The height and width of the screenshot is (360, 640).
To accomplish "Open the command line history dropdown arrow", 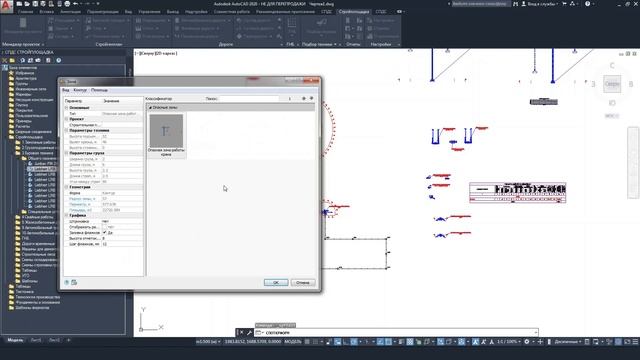I will click(x=535, y=332).
